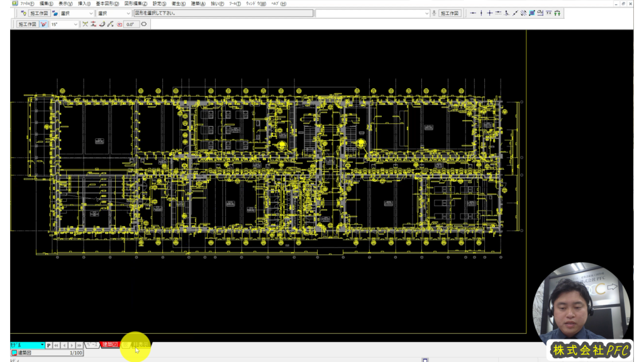644x362 pixels.
Task: Switch to the red 建築図 sheet tab
Action: [x=110, y=344]
